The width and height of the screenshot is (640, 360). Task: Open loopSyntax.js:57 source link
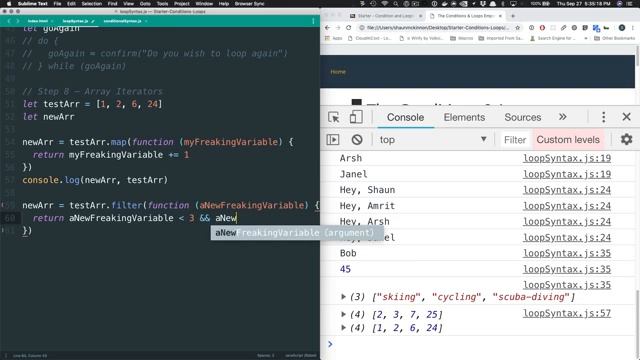pyautogui.click(x=567, y=313)
